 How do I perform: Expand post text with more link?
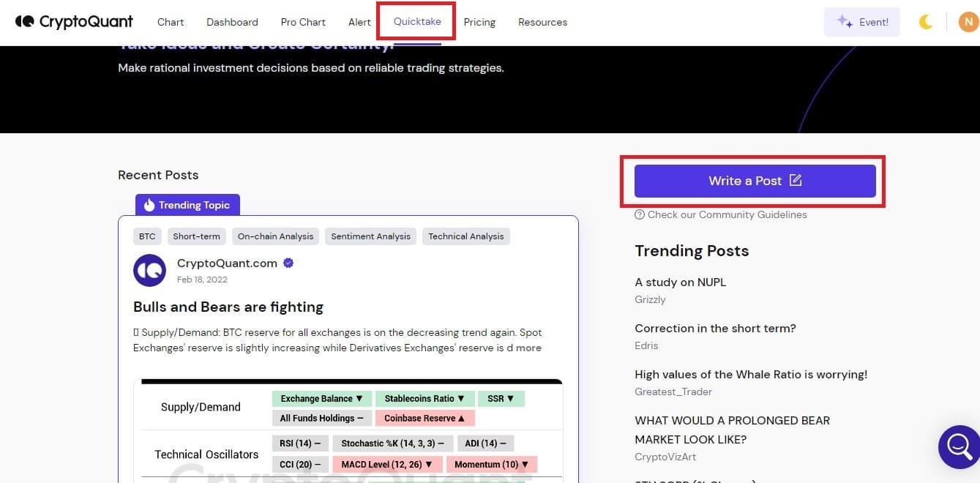pos(528,348)
